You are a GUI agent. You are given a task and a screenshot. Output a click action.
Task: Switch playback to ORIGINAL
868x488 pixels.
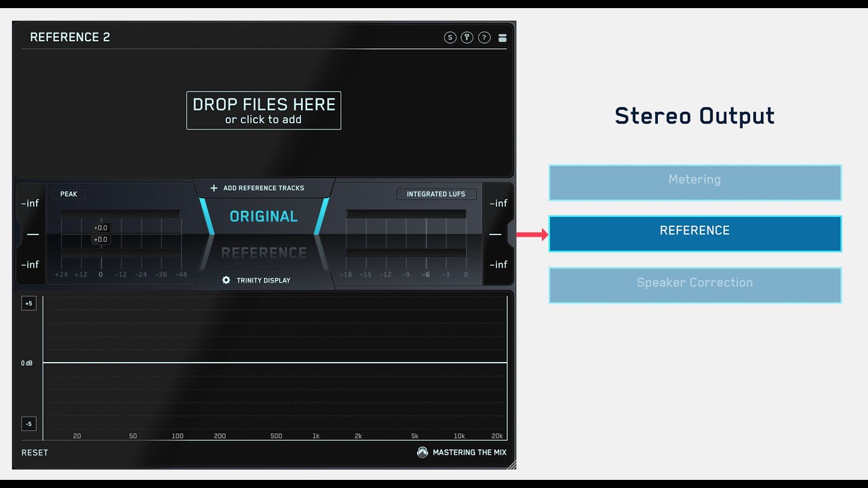pos(264,216)
